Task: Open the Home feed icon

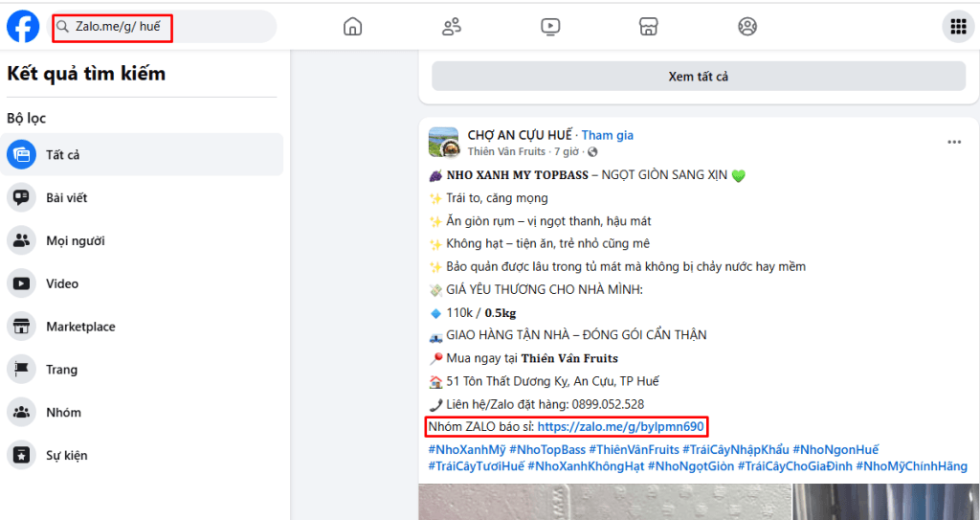Action: (x=353, y=27)
